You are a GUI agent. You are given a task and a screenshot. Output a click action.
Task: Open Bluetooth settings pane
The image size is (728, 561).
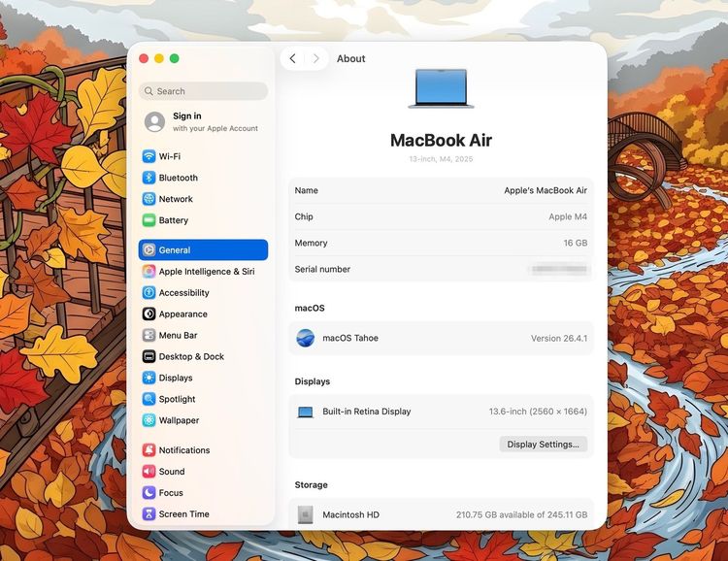204,178
